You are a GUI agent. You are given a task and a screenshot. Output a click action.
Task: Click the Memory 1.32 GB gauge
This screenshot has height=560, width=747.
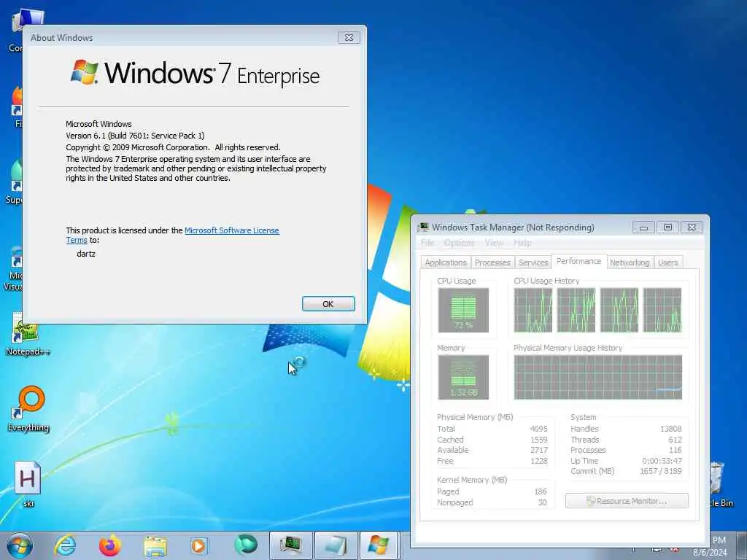tap(463, 377)
